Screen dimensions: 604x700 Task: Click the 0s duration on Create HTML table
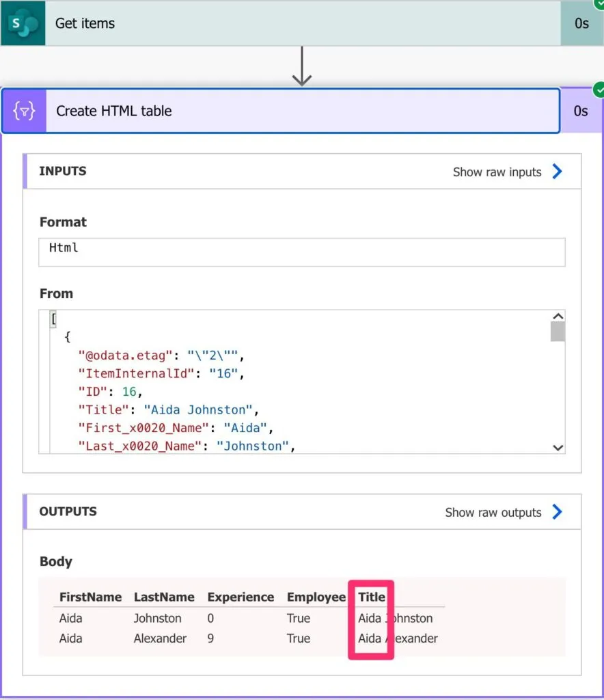pyautogui.click(x=581, y=111)
